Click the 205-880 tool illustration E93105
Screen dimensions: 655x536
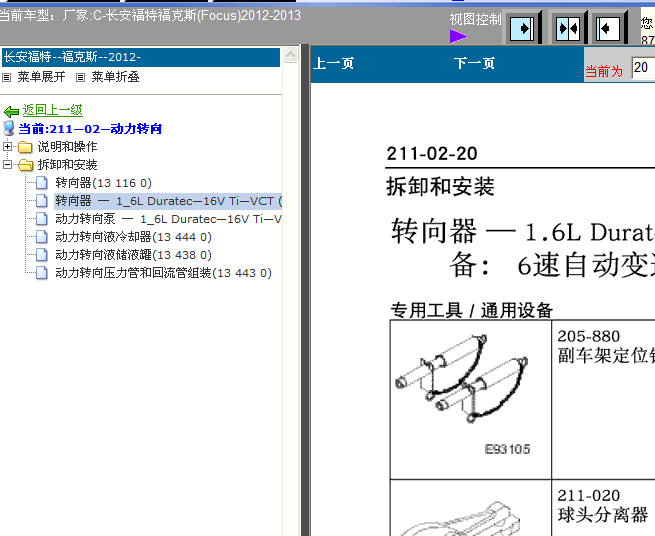click(x=471, y=400)
